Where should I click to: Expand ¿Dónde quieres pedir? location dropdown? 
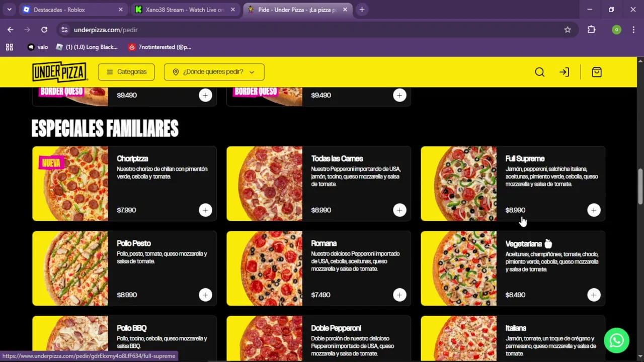[x=214, y=72]
